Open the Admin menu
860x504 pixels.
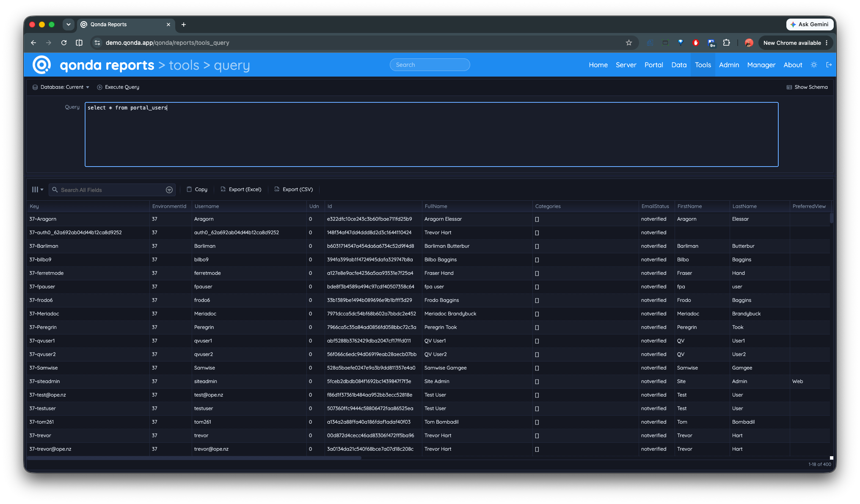pos(729,65)
